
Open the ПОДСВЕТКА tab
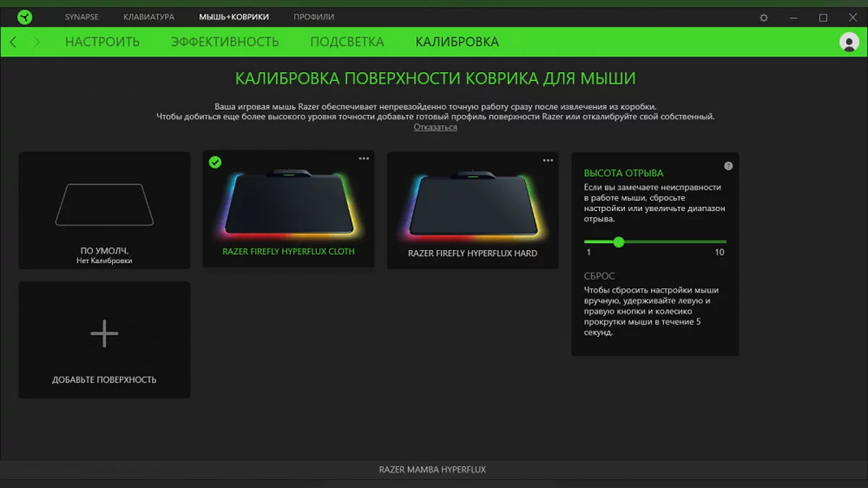tap(347, 42)
